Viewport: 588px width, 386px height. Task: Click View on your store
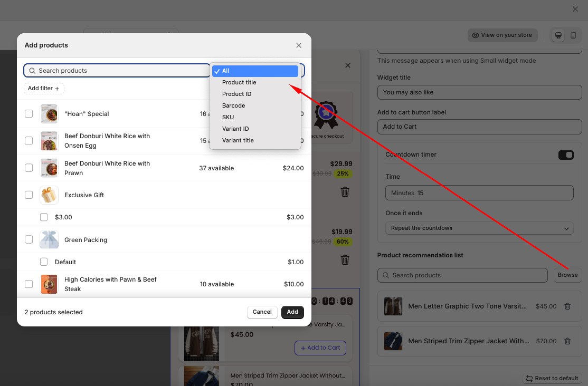(x=502, y=35)
